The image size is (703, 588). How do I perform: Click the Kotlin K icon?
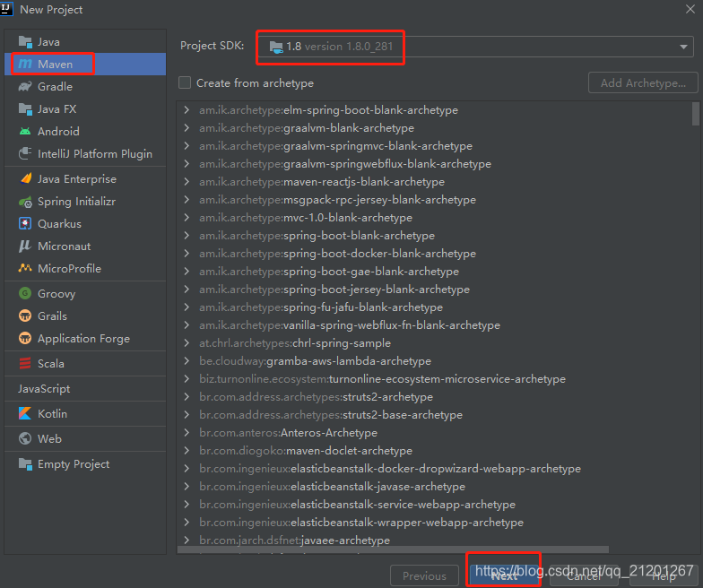pos(25,414)
